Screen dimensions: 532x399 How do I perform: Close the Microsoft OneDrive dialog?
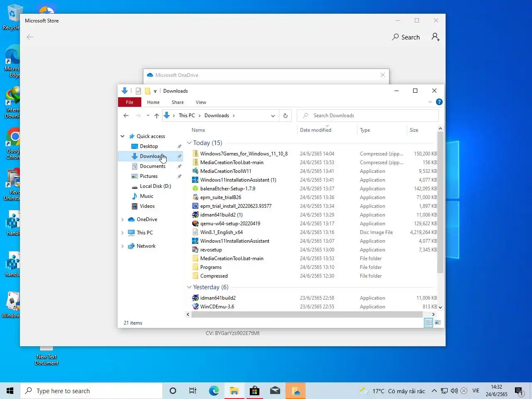coord(383,75)
